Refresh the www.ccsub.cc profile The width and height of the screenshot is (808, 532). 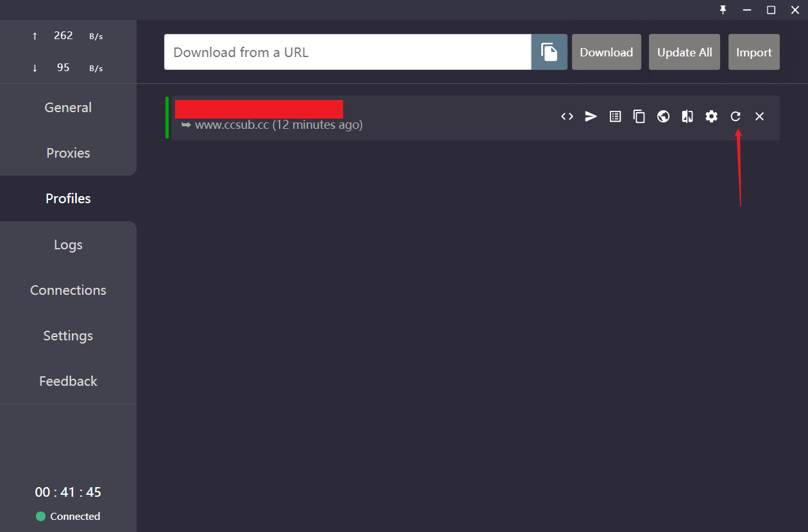tap(736, 117)
